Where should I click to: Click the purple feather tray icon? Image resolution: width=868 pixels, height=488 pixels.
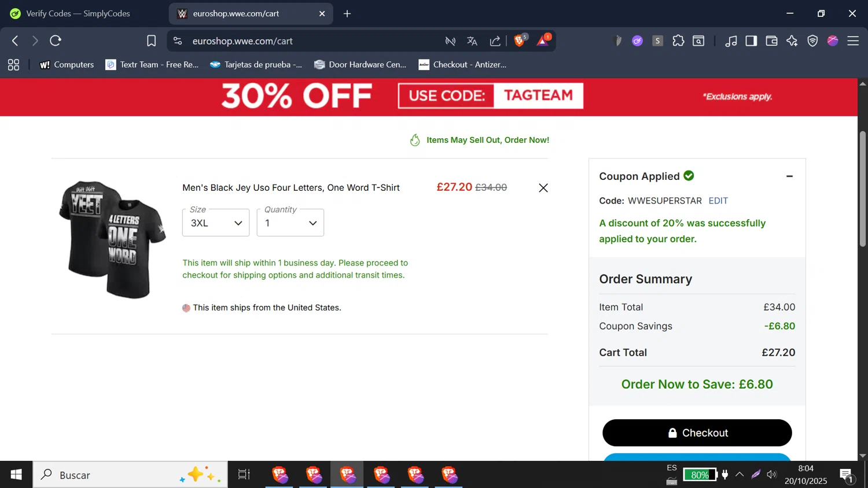[x=756, y=475]
